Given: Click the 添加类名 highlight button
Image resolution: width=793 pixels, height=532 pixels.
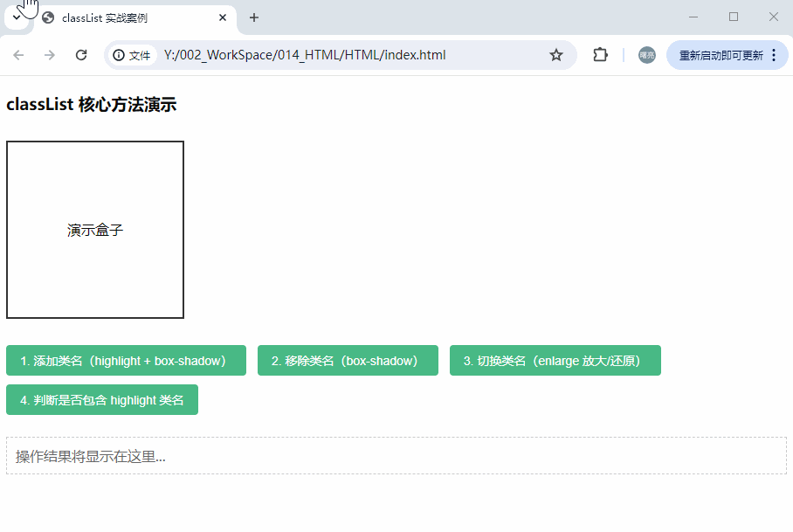Looking at the screenshot, I should [126, 360].
